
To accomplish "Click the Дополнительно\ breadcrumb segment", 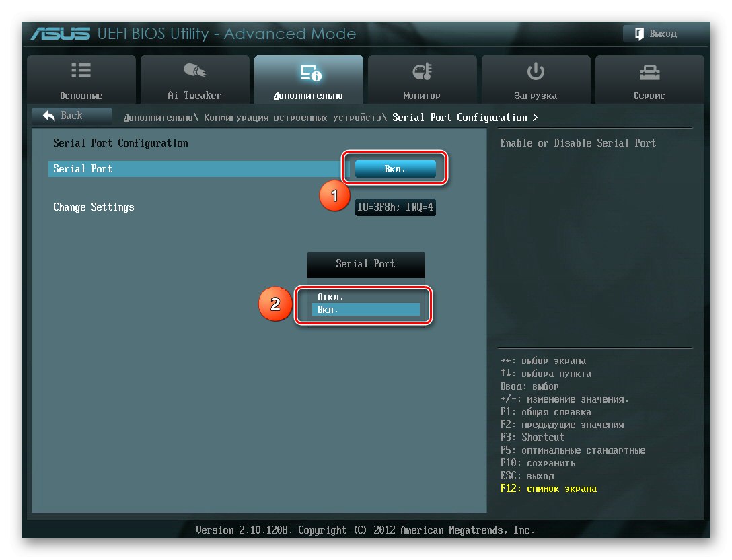I will pos(161,118).
